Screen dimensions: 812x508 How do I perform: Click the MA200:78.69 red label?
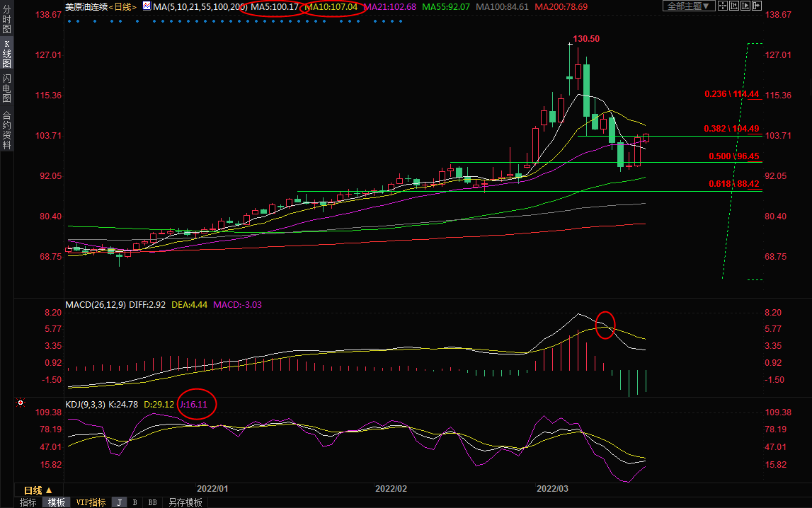click(561, 6)
